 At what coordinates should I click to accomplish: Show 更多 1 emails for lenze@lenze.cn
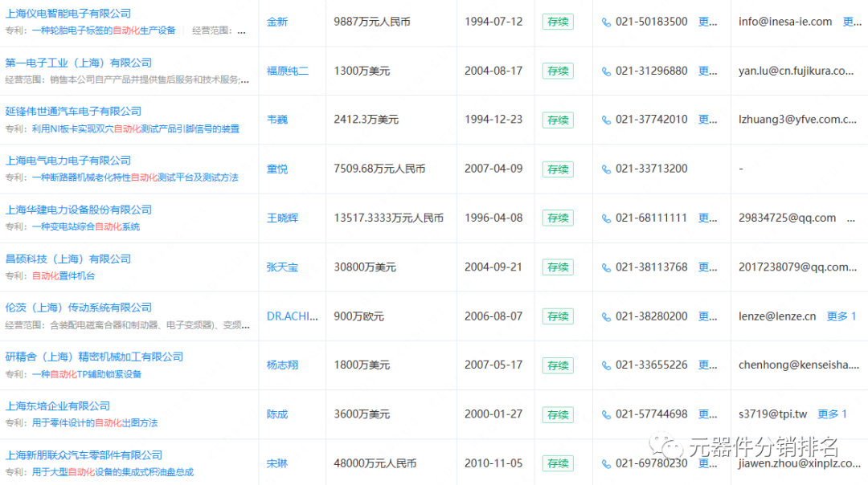pyautogui.click(x=841, y=316)
